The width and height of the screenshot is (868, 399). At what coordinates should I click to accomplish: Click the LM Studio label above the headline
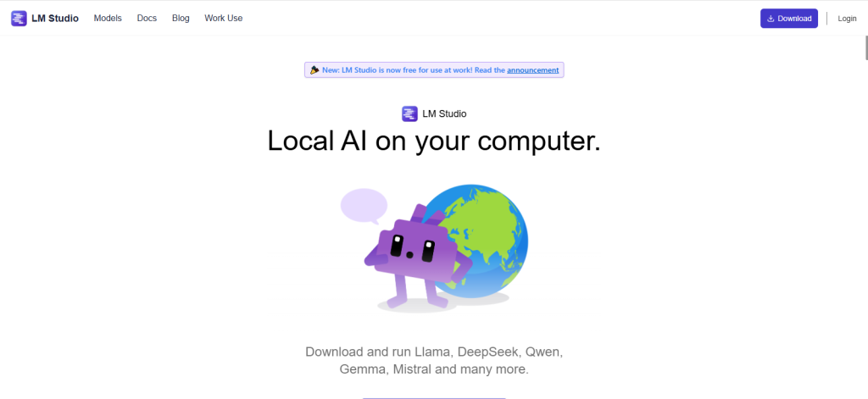pos(444,114)
